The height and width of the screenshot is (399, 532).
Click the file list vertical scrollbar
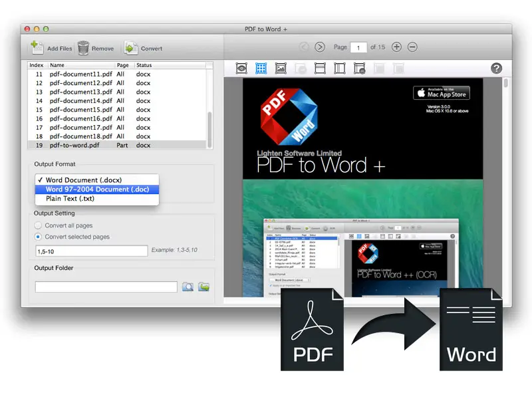(209, 129)
